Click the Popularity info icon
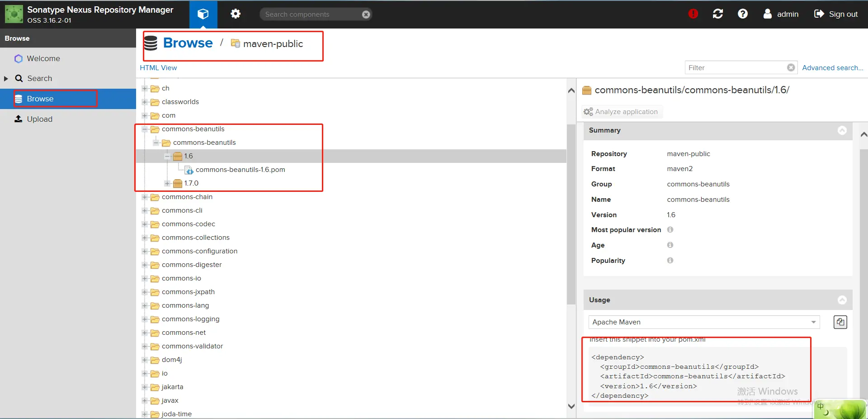Viewport: 868px width, 419px height. click(x=670, y=261)
